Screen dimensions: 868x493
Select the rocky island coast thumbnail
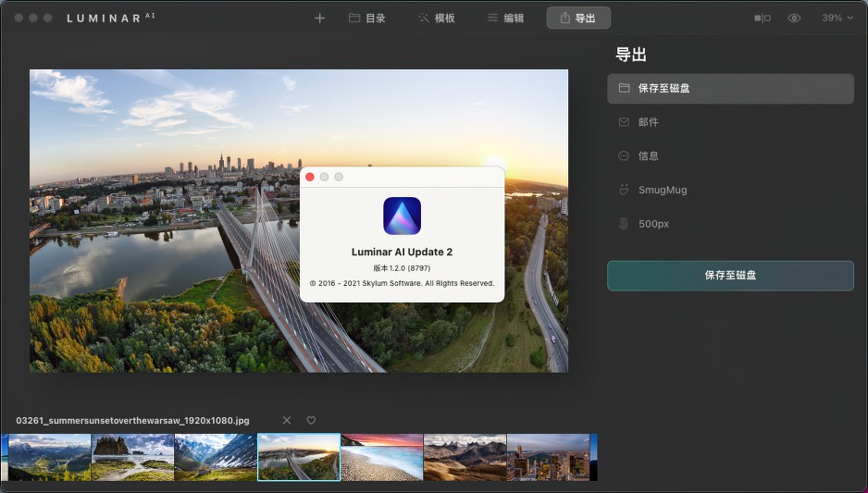pos(132,457)
